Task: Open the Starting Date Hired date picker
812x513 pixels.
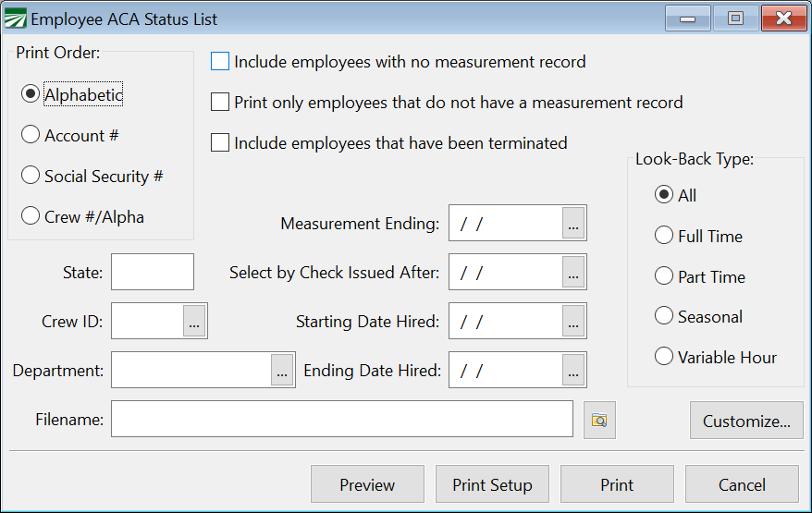Action: pos(573,321)
